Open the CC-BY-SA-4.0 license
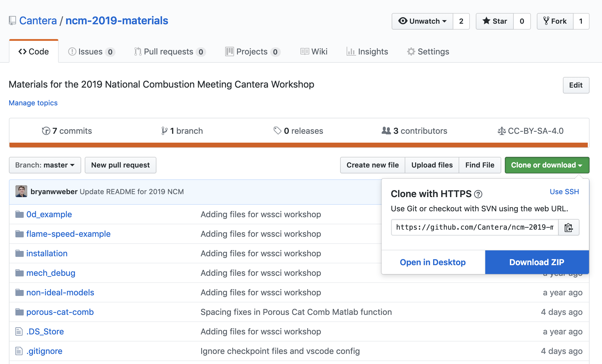This screenshot has height=364, width=602. (531, 131)
